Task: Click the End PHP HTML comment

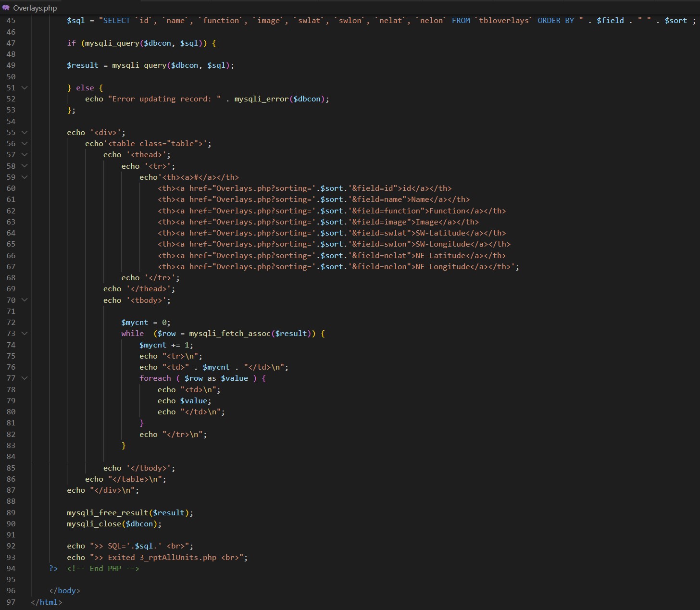Action: pyautogui.click(x=103, y=568)
